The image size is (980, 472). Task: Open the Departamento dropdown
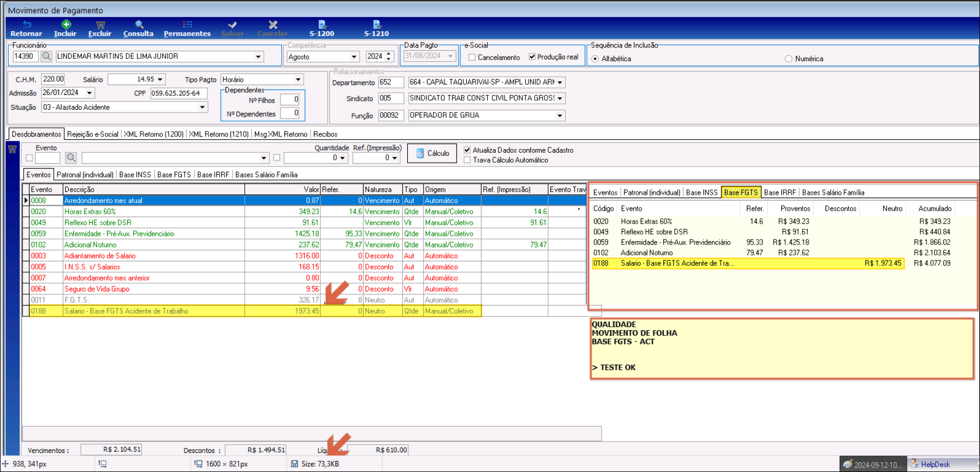coord(560,82)
